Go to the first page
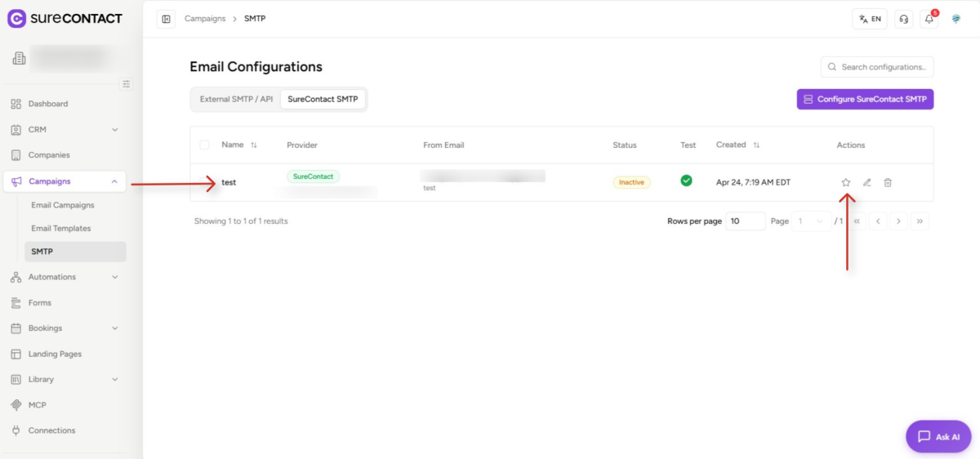 pyautogui.click(x=857, y=221)
